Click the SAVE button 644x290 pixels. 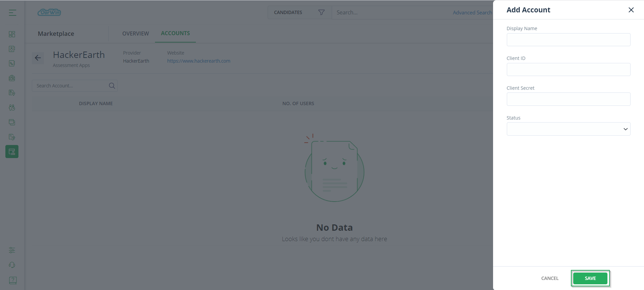point(590,278)
